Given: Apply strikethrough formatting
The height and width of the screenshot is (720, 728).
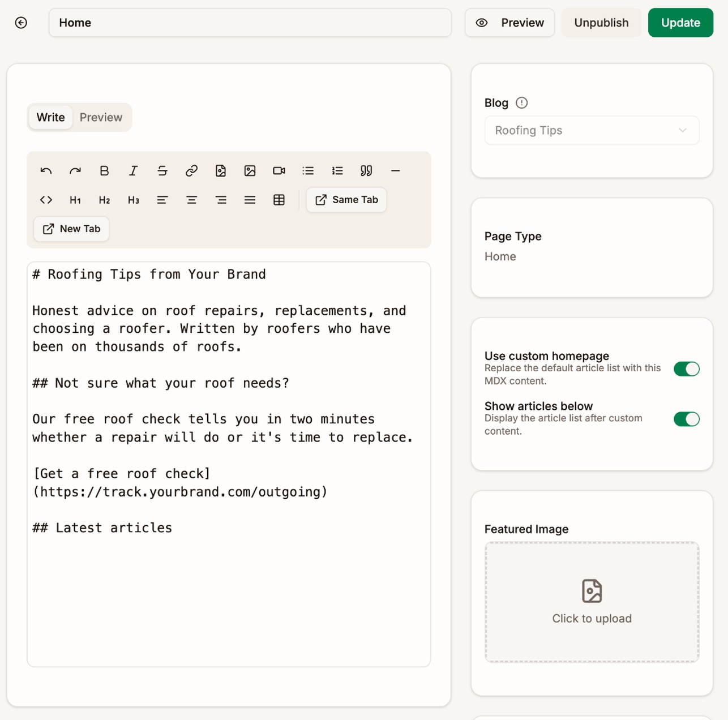Looking at the screenshot, I should (162, 170).
